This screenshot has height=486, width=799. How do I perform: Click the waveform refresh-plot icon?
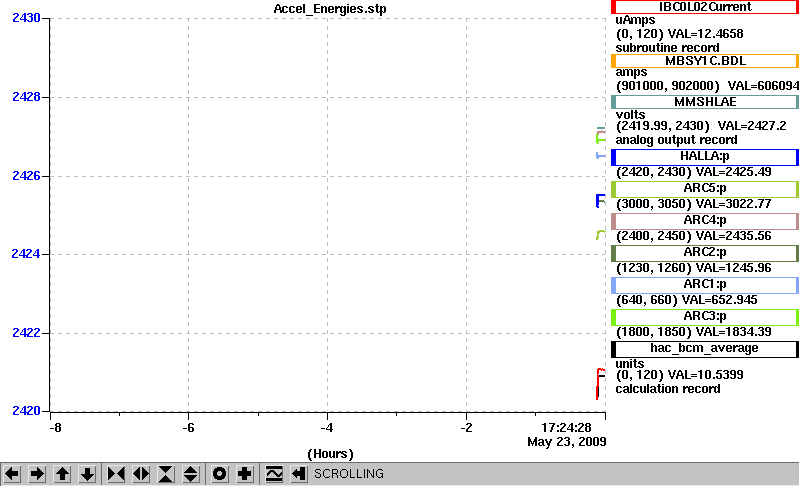(274, 474)
